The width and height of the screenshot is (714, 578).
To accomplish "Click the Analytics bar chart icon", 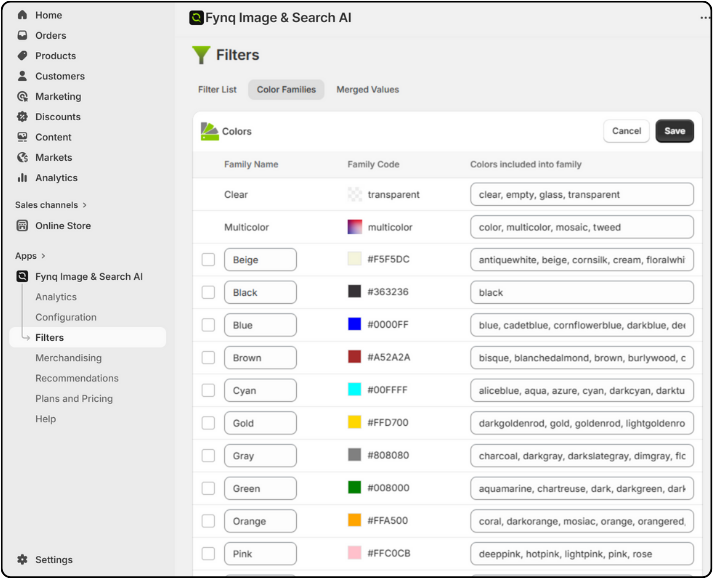I will coord(22,178).
